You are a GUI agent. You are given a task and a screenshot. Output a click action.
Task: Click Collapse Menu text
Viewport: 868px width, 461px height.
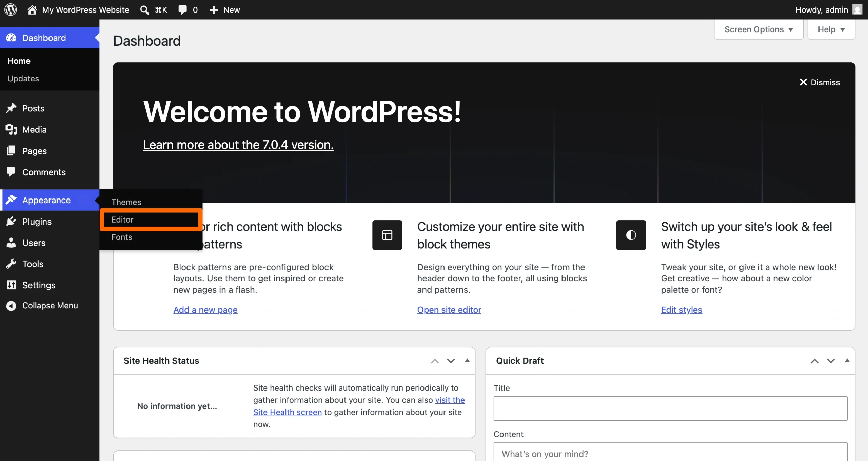[50, 305]
